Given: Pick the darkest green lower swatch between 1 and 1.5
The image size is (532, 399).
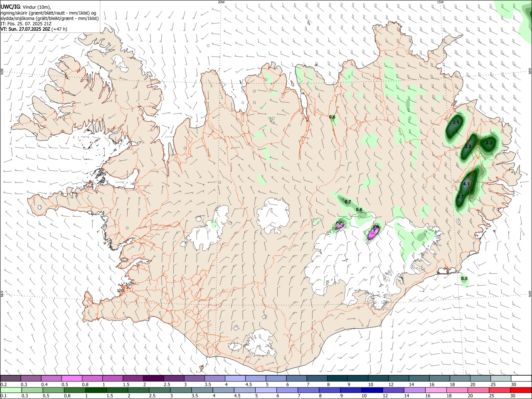Looking at the screenshot, I should click(96, 390).
